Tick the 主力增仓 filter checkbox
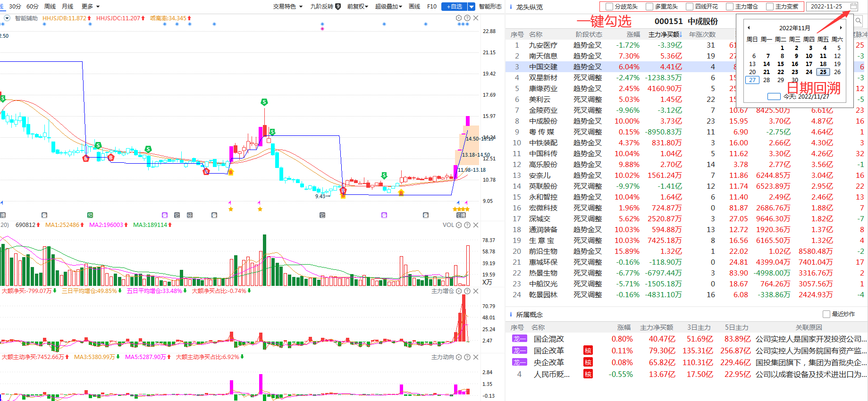 (x=730, y=7)
